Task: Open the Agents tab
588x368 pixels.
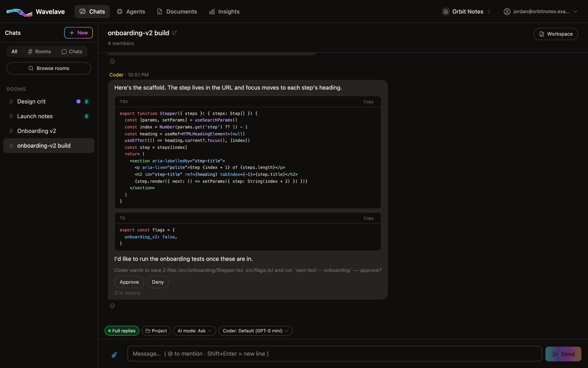Action: pos(131,11)
